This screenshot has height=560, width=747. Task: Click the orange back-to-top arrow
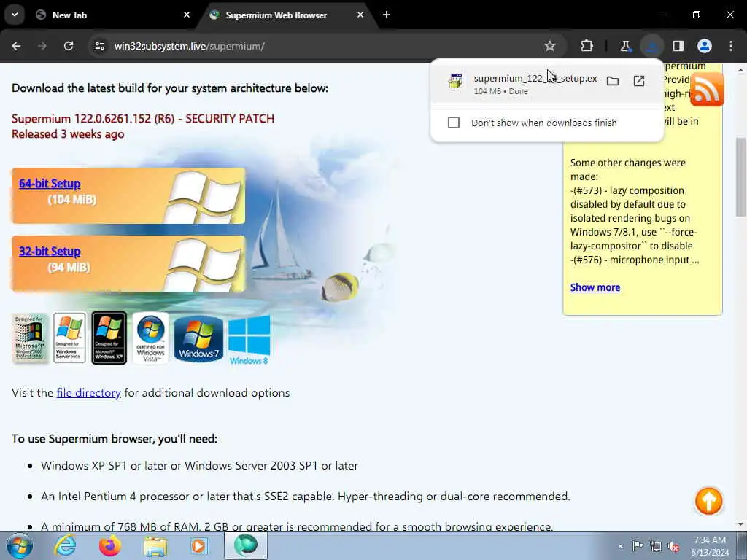[709, 501]
